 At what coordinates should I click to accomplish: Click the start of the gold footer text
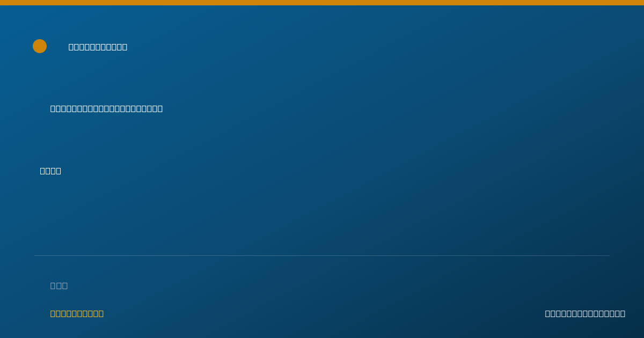[x=53, y=313]
